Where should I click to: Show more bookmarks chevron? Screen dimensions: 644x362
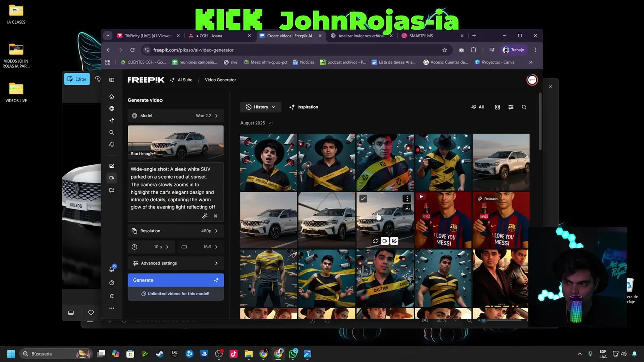click(531, 62)
